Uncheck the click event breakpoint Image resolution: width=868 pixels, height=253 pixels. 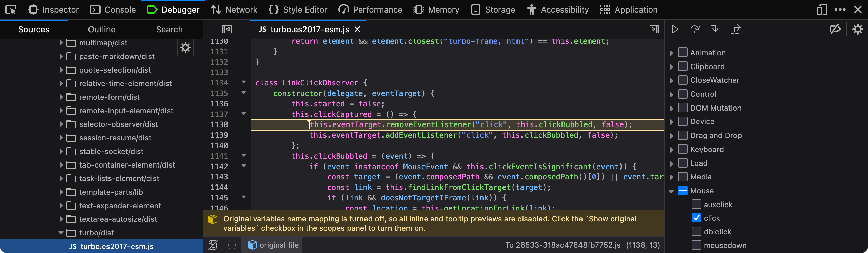pos(696,218)
